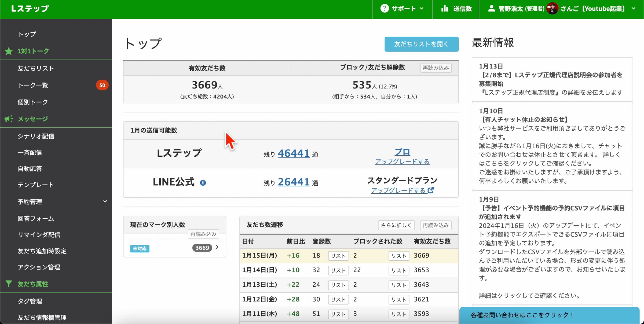This screenshot has width=644, height=324.
Task: Open the 1月13日 news about 正規代理店説明会
Action: (x=552, y=79)
